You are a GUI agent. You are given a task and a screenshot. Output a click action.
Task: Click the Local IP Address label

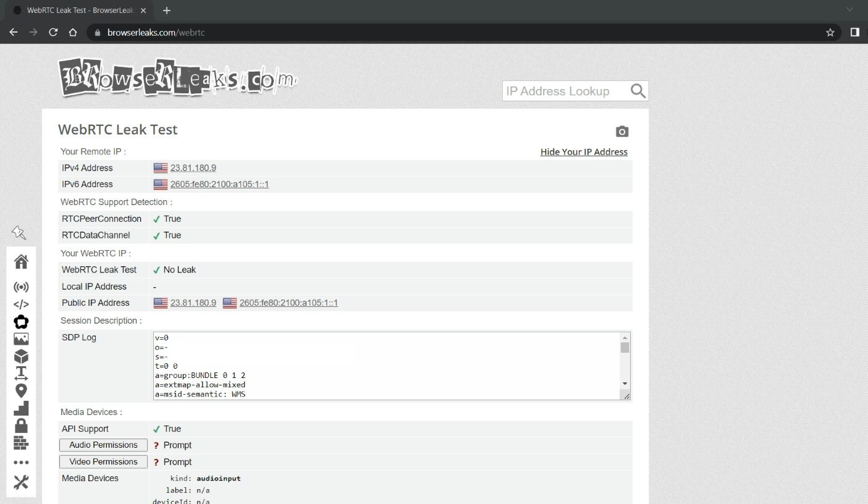(94, 287)
